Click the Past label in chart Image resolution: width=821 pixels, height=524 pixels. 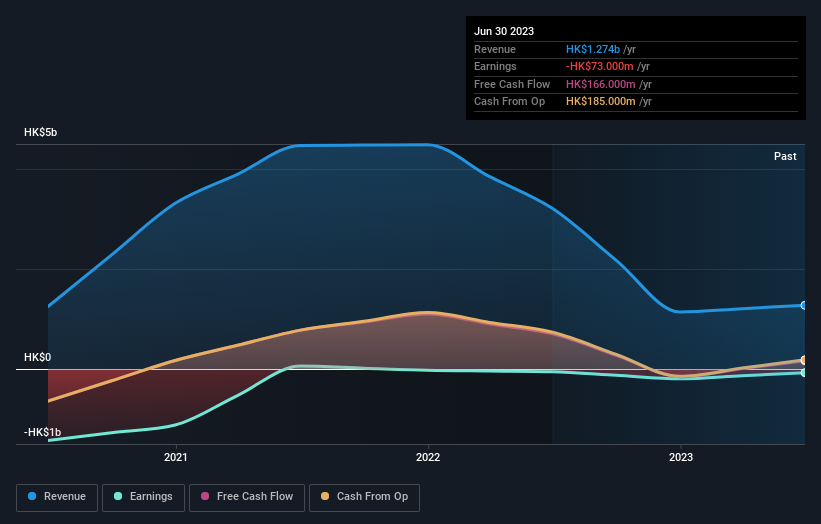tap(785, 156)
